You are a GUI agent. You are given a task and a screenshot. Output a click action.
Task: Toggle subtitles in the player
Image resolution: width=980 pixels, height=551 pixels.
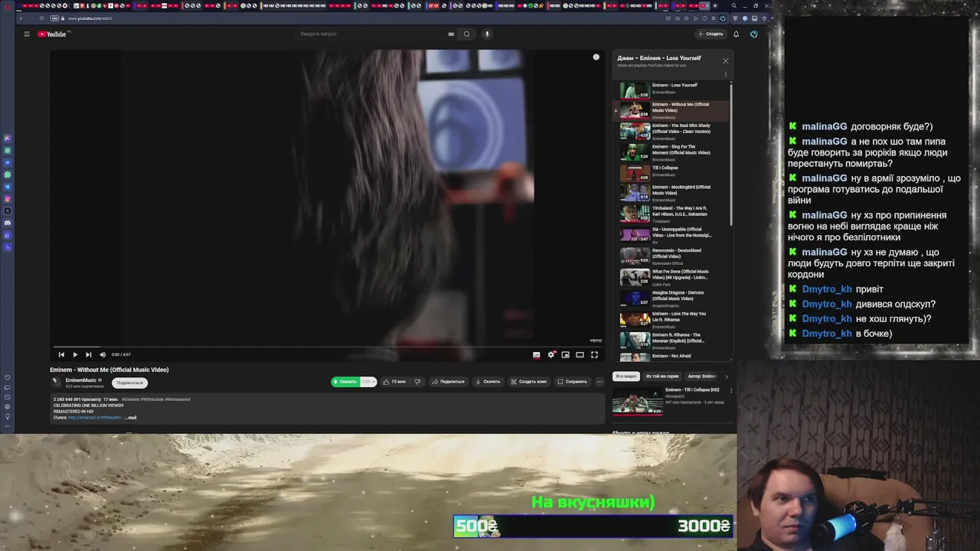[536, 354]
